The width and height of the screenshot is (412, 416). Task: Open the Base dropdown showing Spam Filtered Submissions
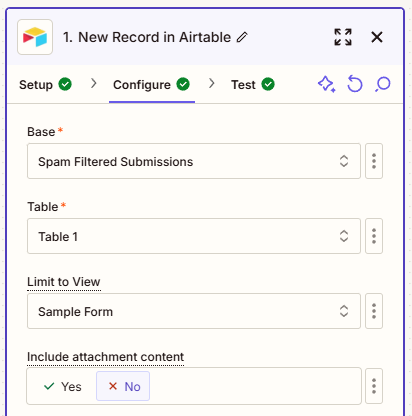194,161
